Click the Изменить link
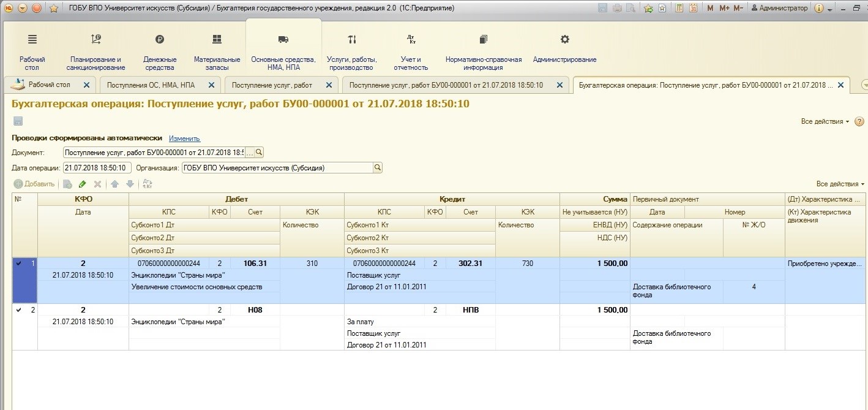The height and width of the screenshot is (410, 868). [184, 139]
